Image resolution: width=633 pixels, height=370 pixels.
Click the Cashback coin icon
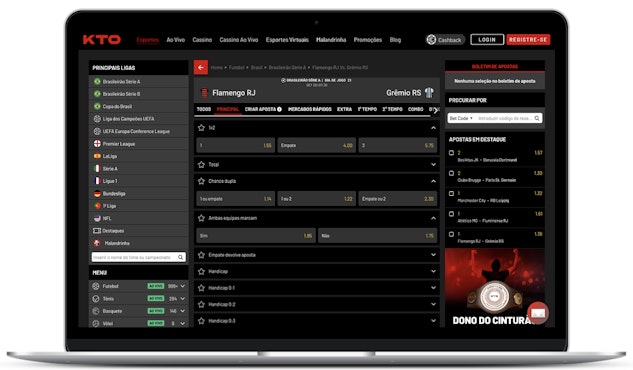pos(431,40)
